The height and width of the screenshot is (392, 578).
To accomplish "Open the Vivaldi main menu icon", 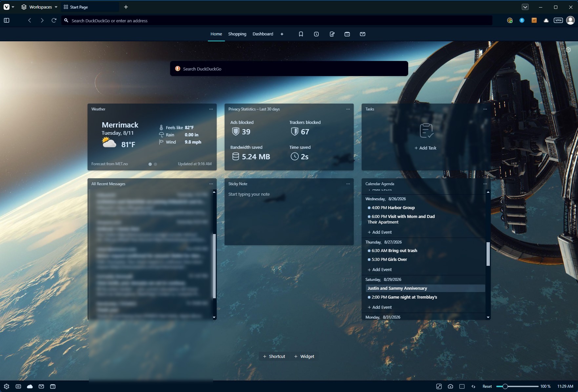I will (x=7, y=7).
